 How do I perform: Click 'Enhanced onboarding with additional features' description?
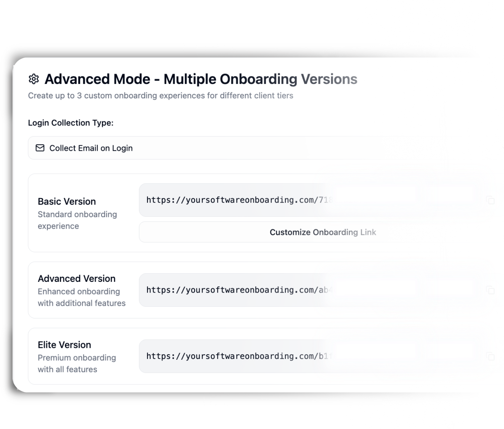point(81,297)
